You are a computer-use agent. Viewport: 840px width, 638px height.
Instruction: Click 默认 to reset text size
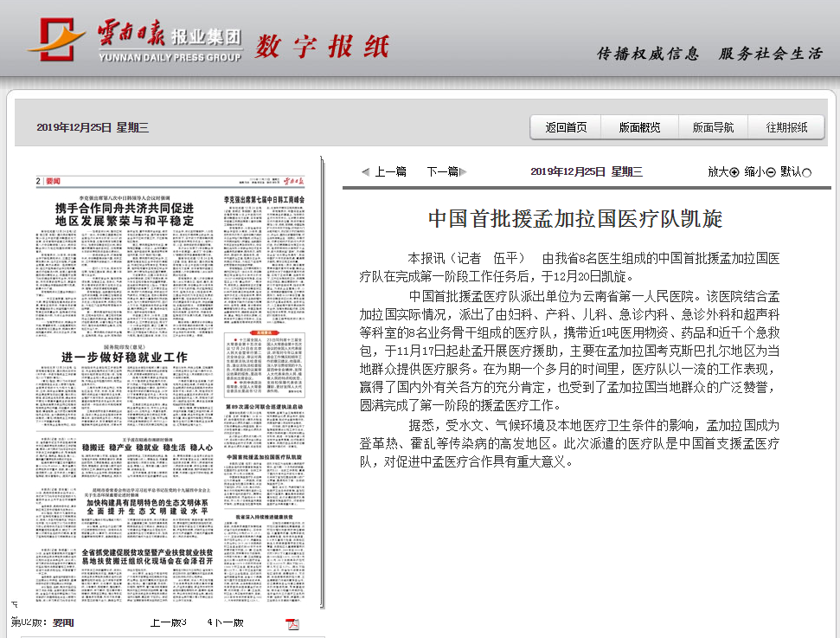pyautogui.click(x=791, y=171)
